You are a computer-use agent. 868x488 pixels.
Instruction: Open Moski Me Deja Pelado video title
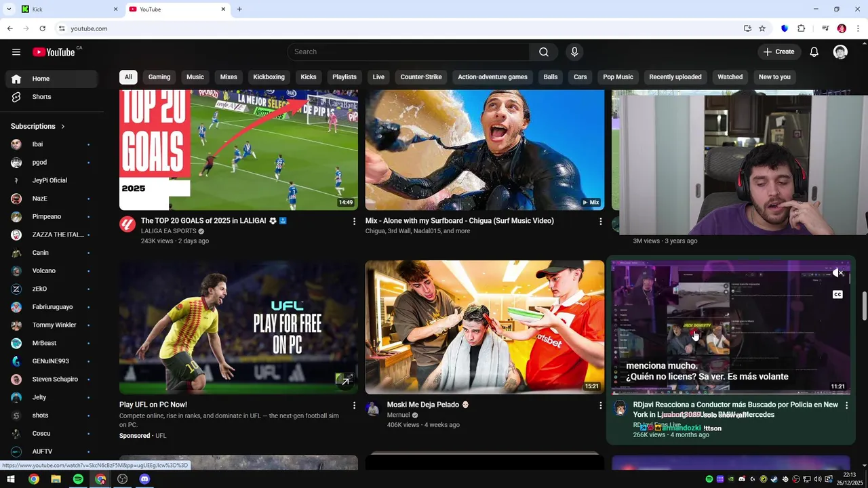428,405
